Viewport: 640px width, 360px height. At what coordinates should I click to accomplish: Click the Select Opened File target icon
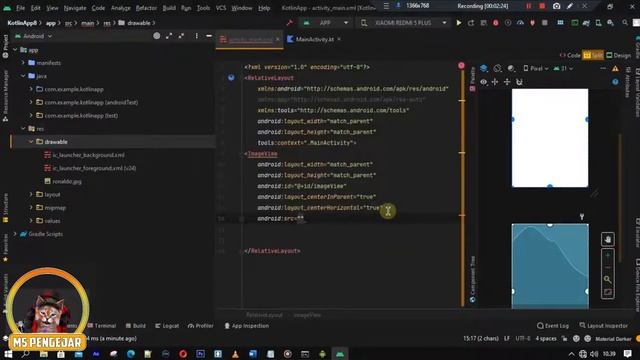[x=157, y=36]
